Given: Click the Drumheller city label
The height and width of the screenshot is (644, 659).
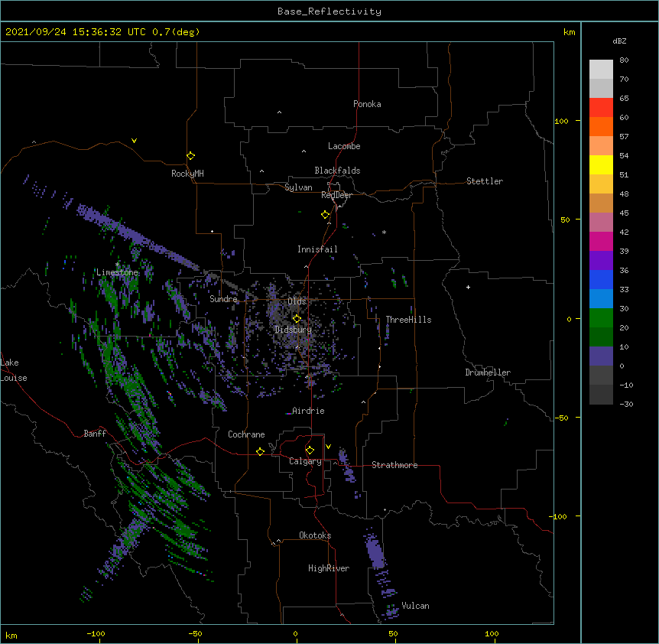Looking at the screenshot, I should pos(488,372).
